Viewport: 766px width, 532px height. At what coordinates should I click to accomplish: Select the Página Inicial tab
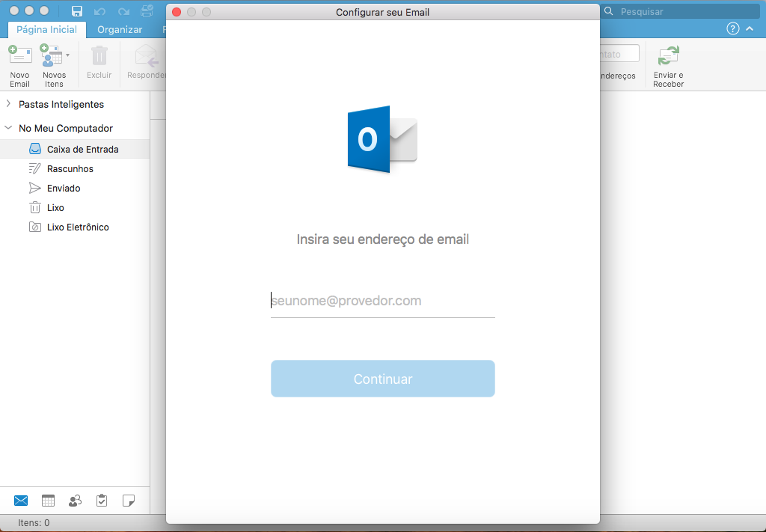click(47, 30)
